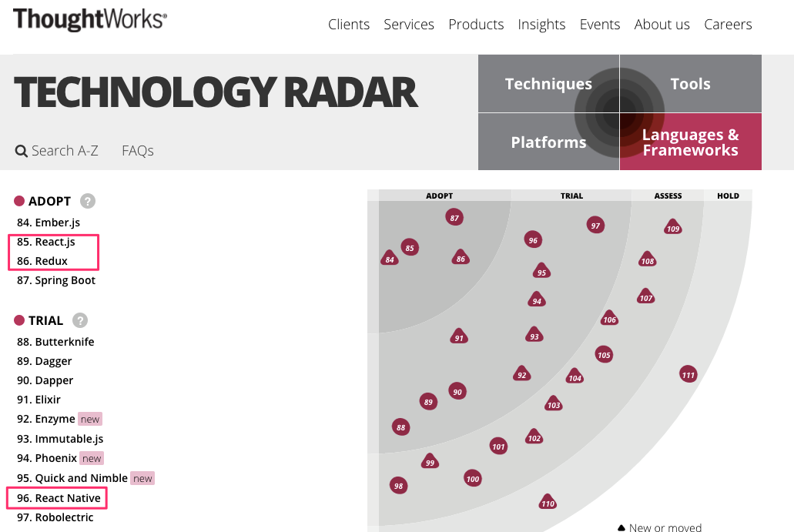This screenshot has width=794, height=532.
Task: Open the 87. Spring Boot entry
Action: coord(56,280)
